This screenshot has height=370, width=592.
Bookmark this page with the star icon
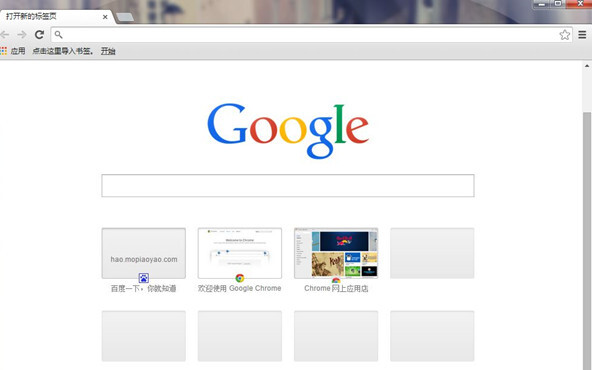click(x=564, y=35)
